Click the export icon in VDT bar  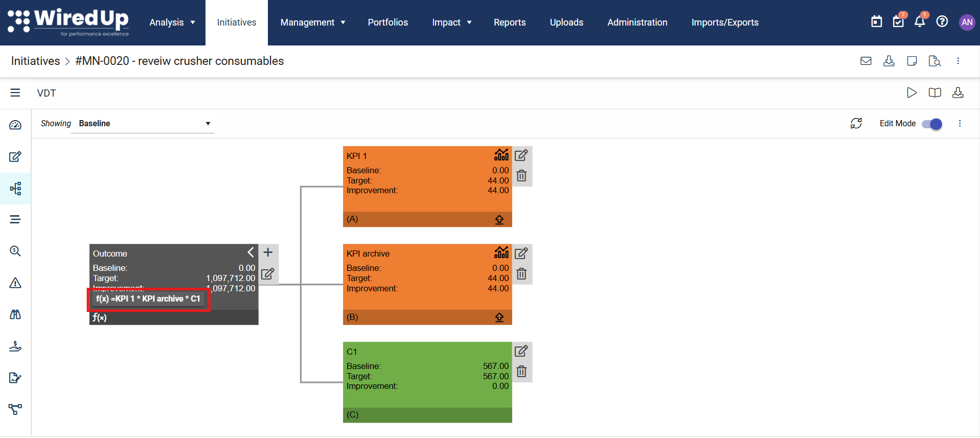point(958,93)
